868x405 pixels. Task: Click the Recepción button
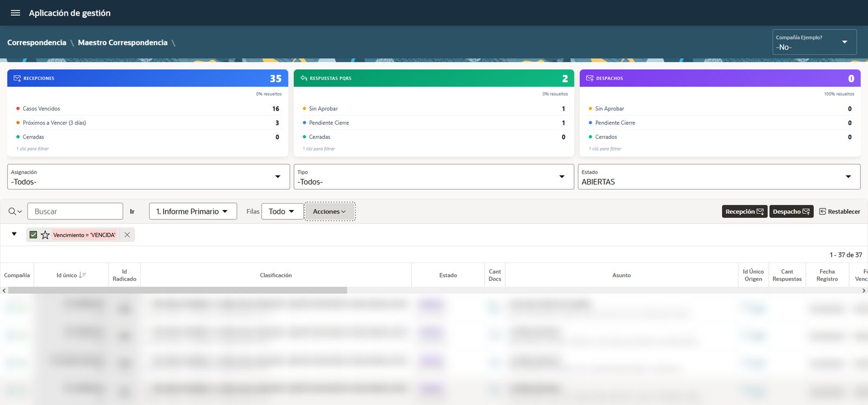tap(744, 212)
